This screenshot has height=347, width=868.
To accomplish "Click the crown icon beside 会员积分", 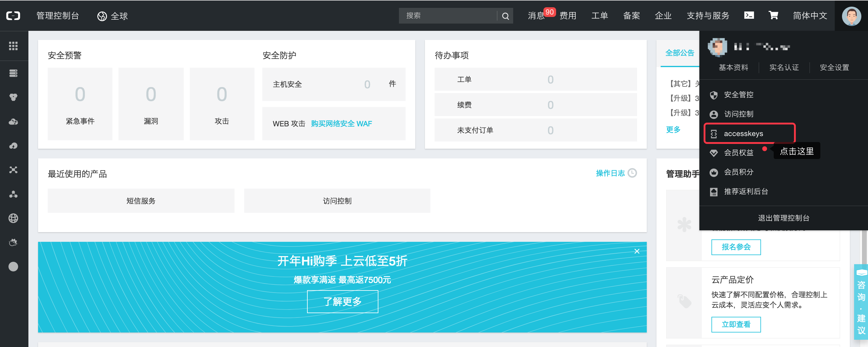I will tap(713, 173).
